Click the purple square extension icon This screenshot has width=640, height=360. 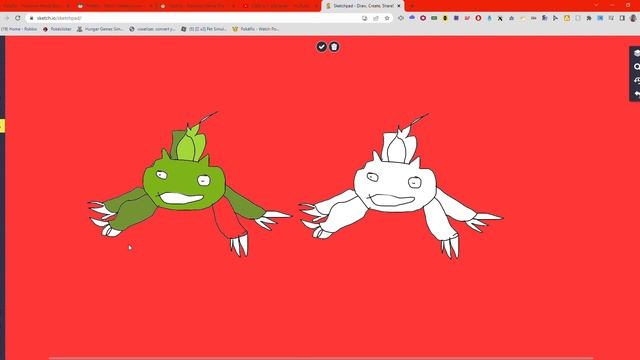(456, 18)
